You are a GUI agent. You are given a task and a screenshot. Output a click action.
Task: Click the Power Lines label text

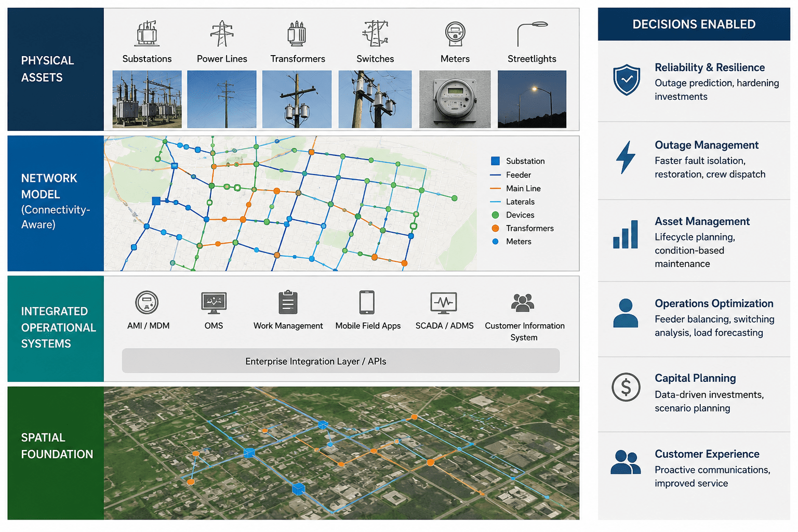(x=222, y=59)
